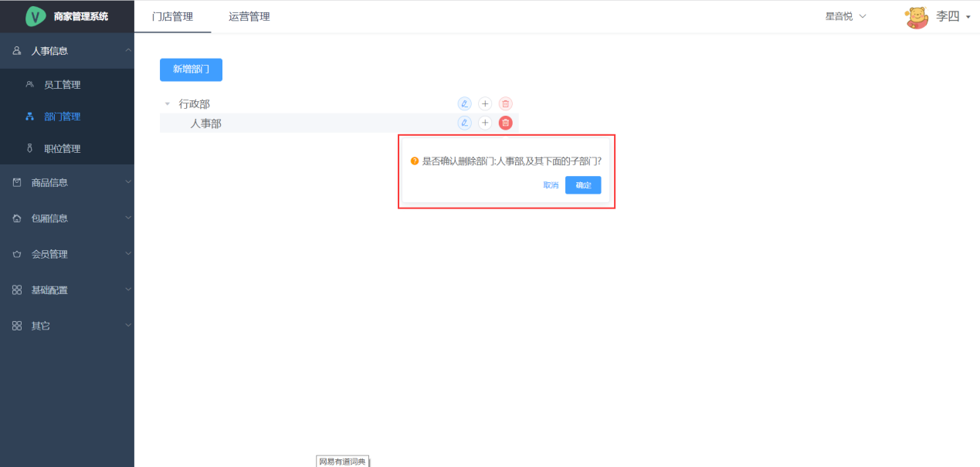Click the 商品信息 bag icon
The height and width of the screenshot is (467, 980).
[17, 183]
